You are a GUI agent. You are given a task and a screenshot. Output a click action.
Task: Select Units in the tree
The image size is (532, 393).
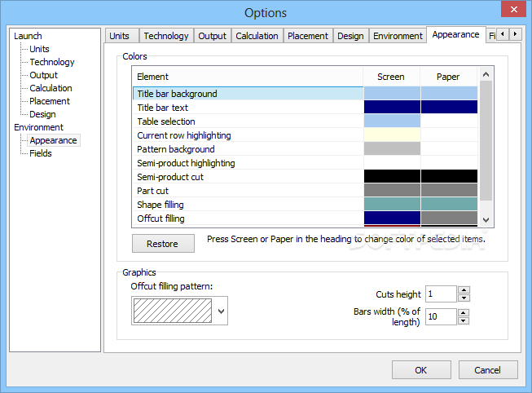[x=39, y=49]
